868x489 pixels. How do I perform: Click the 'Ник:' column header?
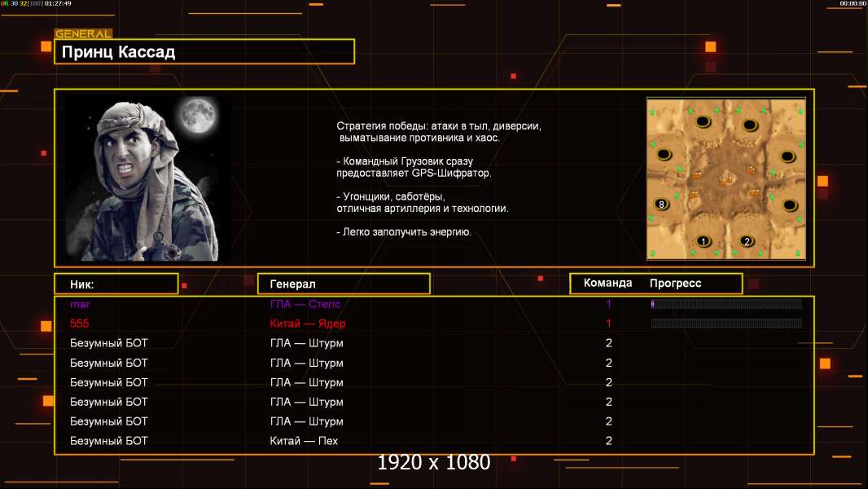[116, 284]
